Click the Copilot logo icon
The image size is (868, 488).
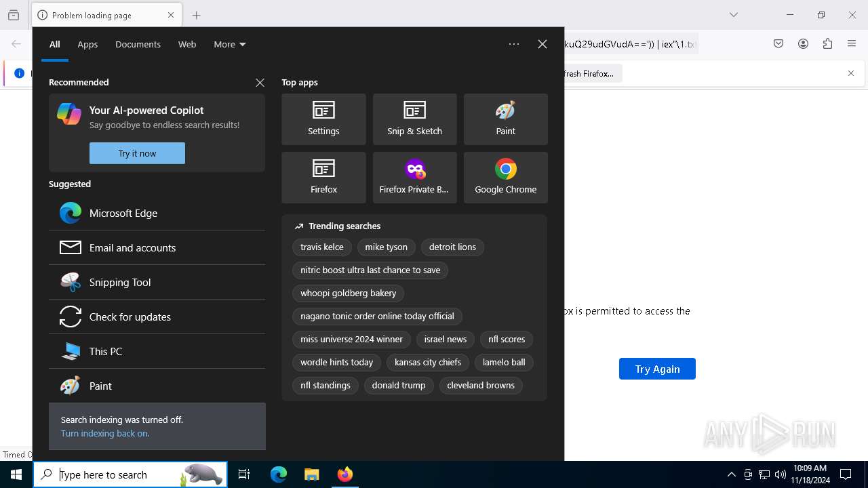click(69, 114)
